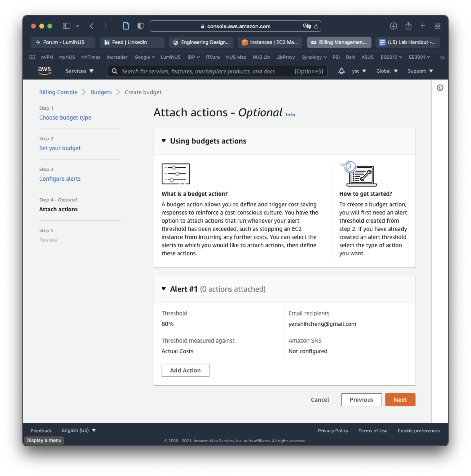Click the privacy shield icon
Screen dimensions: 471x476
pyautogui.click(x=140, y=26)
